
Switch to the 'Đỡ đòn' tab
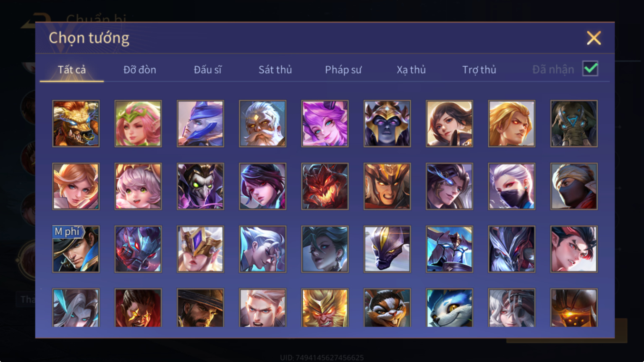(140, 70)
